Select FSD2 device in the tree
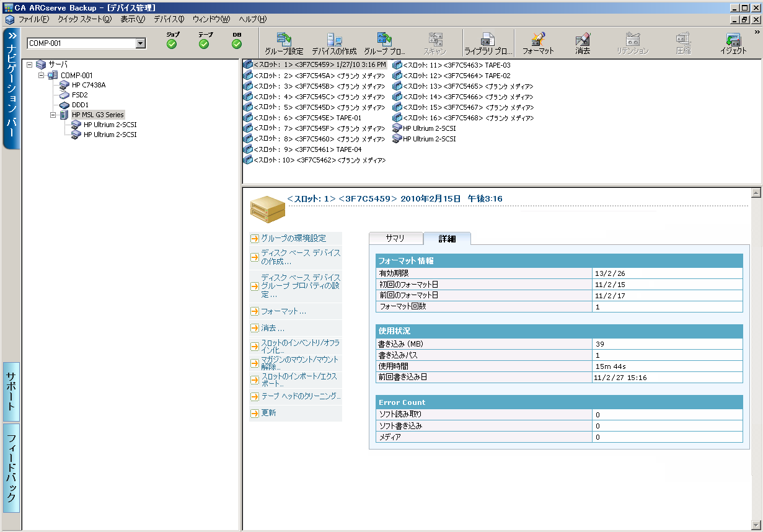763x532 pixels. click(79, 95)
